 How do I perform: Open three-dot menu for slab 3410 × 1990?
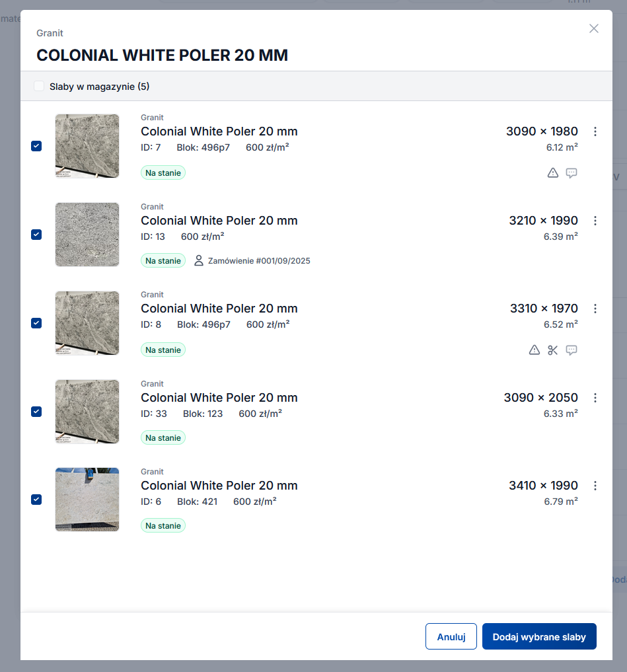(x=595, y=486)
